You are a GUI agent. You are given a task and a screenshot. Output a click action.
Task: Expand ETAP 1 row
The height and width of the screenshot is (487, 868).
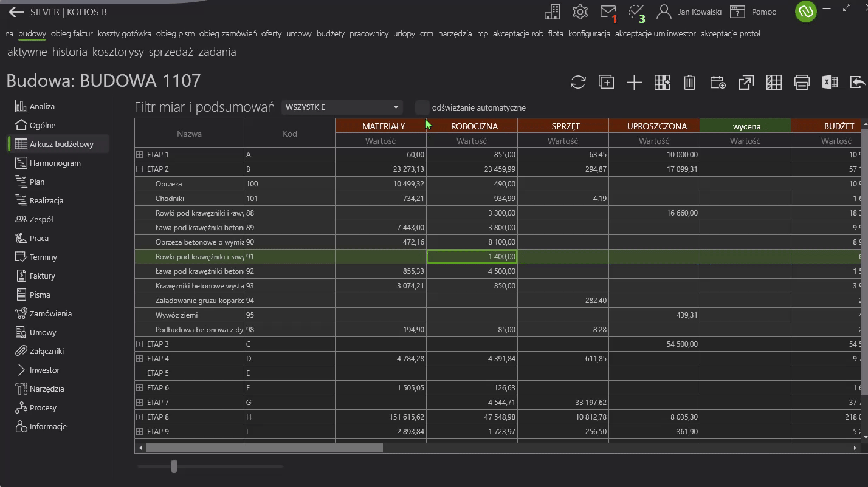click(139, 155)
